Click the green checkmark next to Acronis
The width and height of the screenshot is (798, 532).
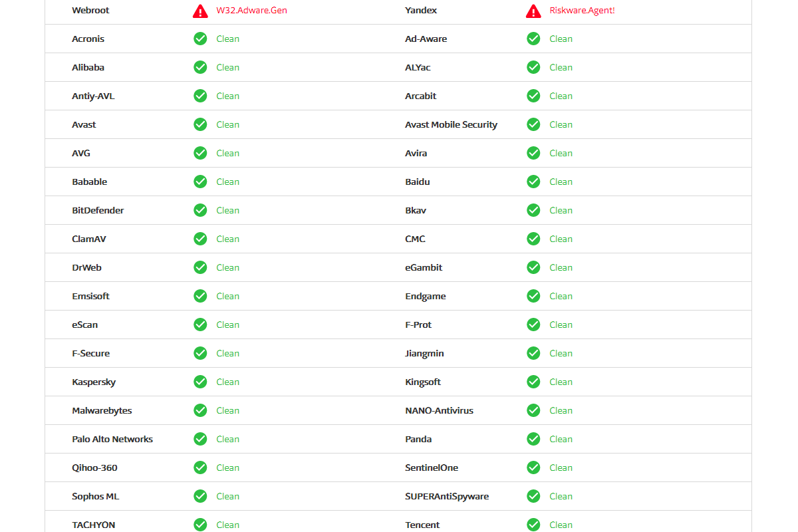pos(200,39)
